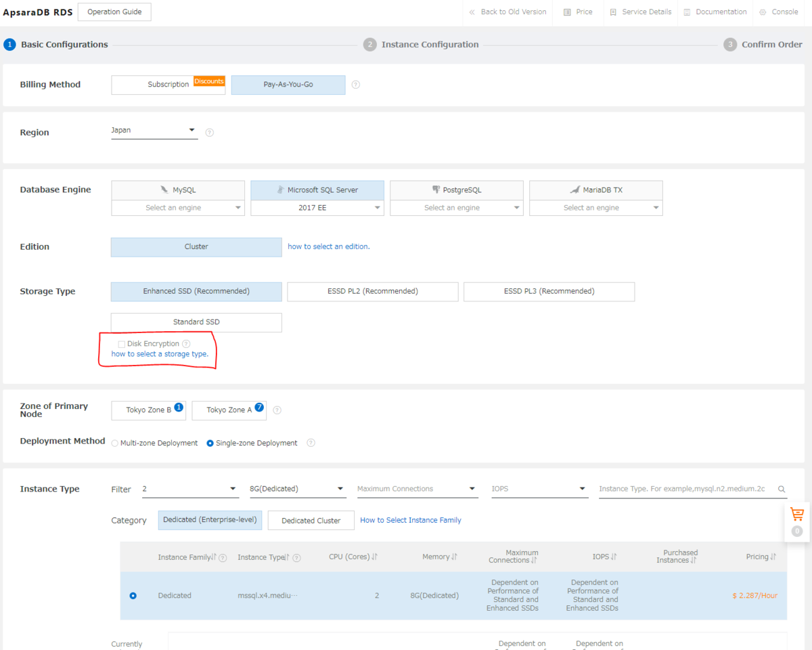Open the 8G(Dedicated) memory filter dropdown

coord(298,489)
